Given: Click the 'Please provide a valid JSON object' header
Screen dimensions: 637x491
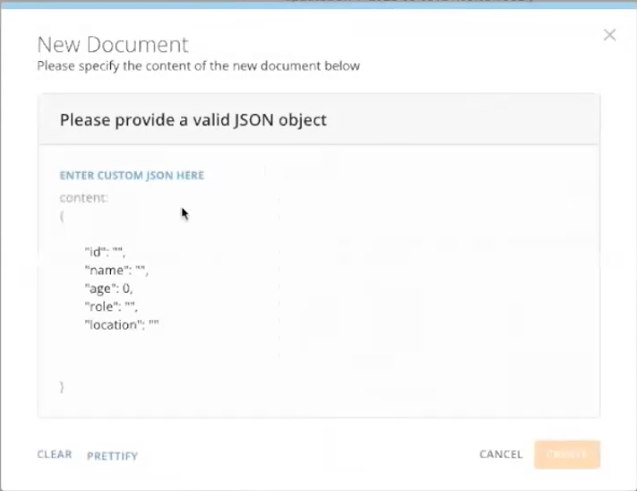Looking at the screenshot, I should coord(193,121).
